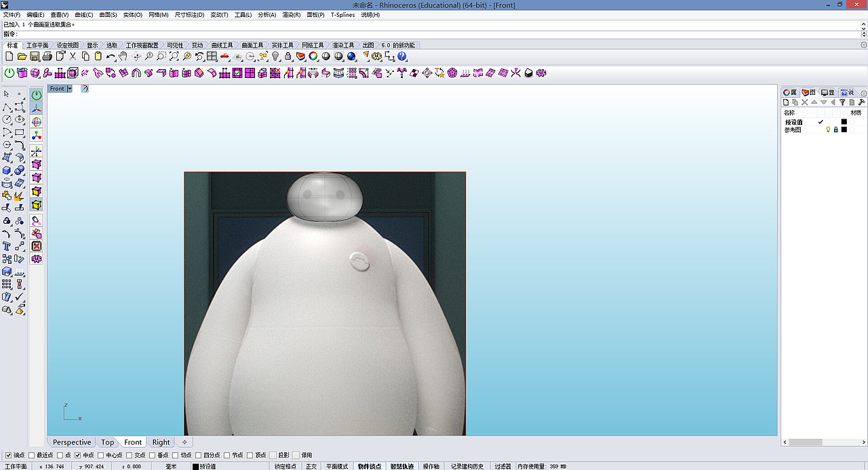Enable the 中心点 osnap checkbox
Screen dimensions: 868x470
click(x=101, y=455)
